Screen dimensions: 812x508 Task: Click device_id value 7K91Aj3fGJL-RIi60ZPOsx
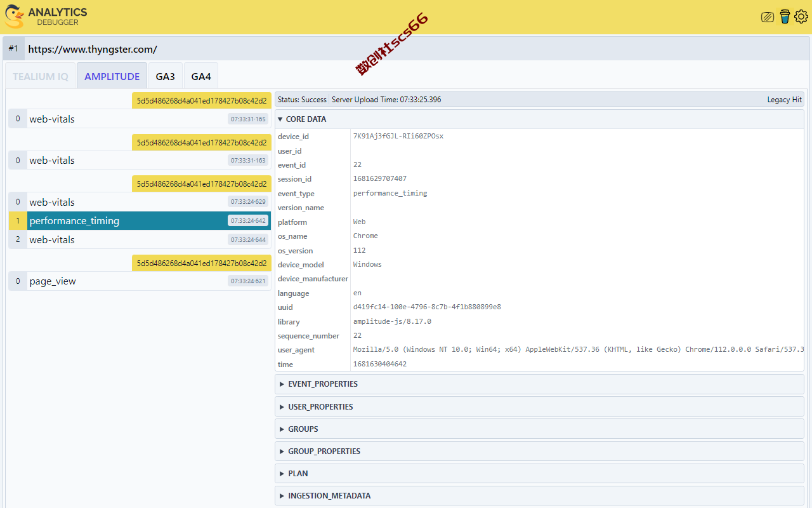(398, 136)
